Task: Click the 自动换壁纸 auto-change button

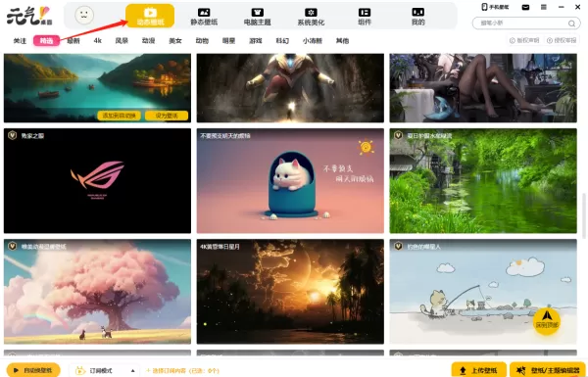Action: click(x=33, y=370)
